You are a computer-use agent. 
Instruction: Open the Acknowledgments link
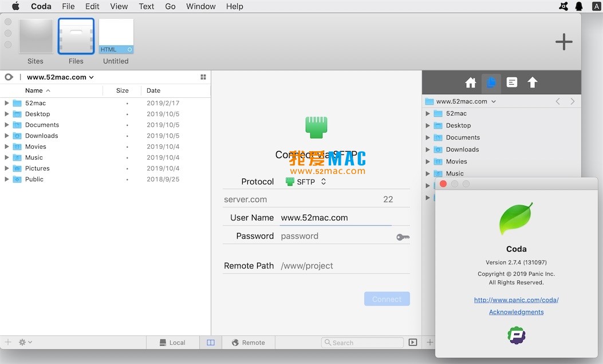tap(516, 312)
